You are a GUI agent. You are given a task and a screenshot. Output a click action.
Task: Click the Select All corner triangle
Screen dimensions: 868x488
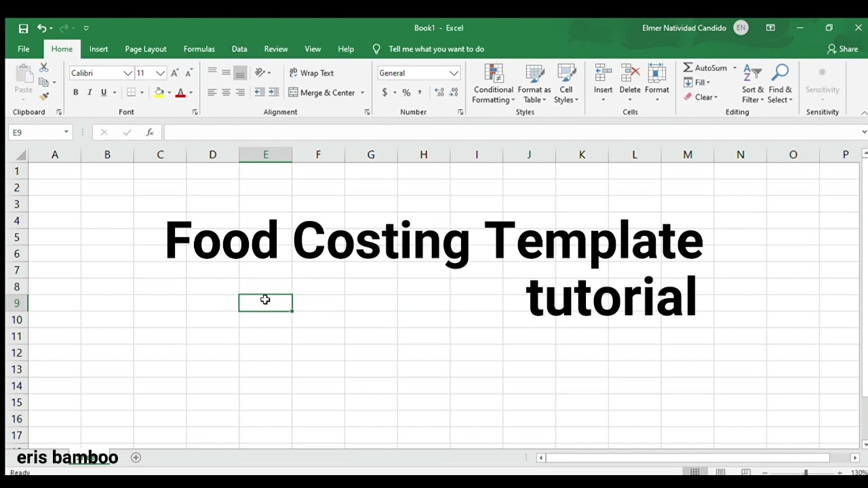click(20, 155)
